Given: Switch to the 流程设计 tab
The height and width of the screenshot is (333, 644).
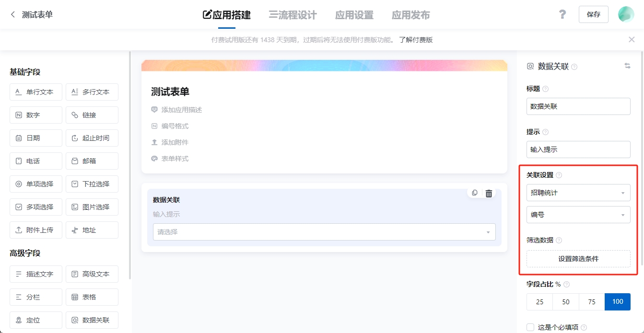Looking at the screenshot, I should click(292, 15).
